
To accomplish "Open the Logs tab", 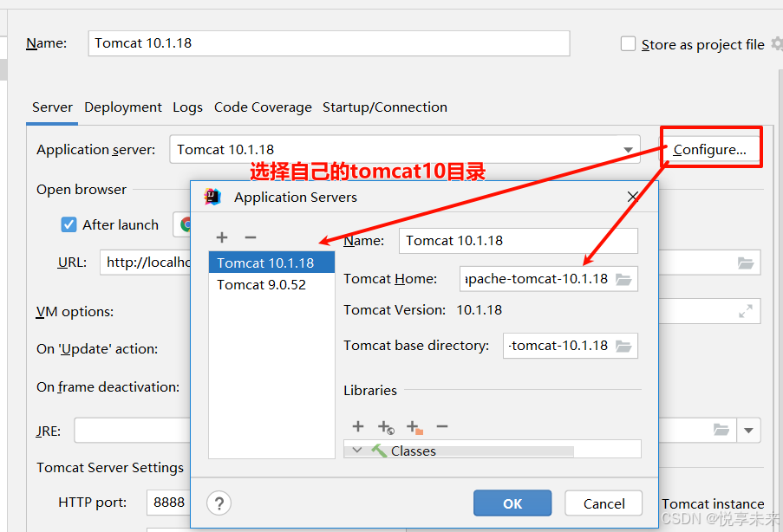I will click(188, 107).
